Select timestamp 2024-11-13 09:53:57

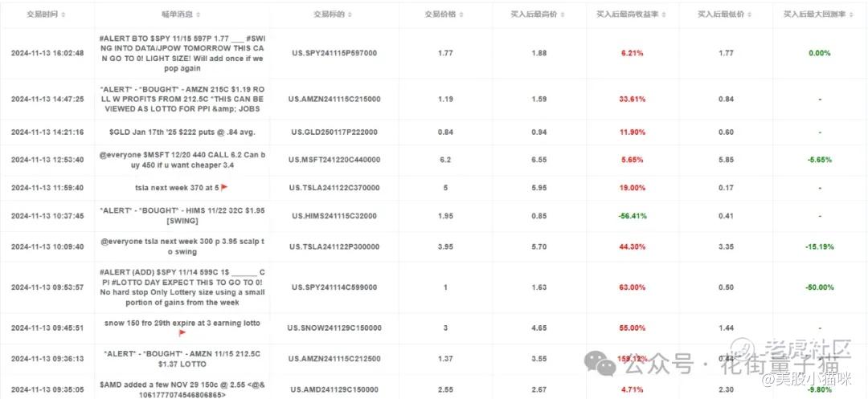47,287
